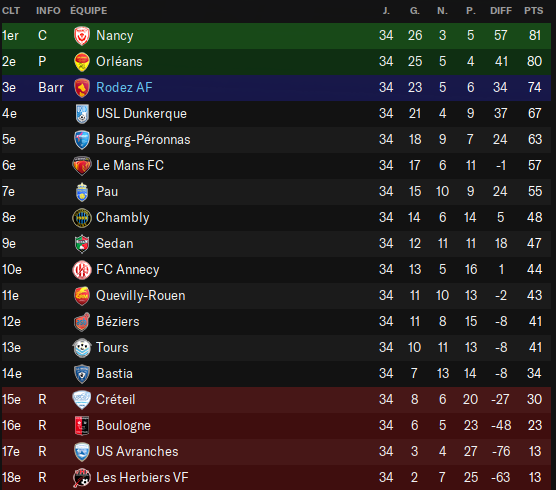Image resolution: width=556 pixels, height=490 pixels.
Task: Open the Bourg-Péronnas team name
Action: pyautogui.click(x=143, y=140)
